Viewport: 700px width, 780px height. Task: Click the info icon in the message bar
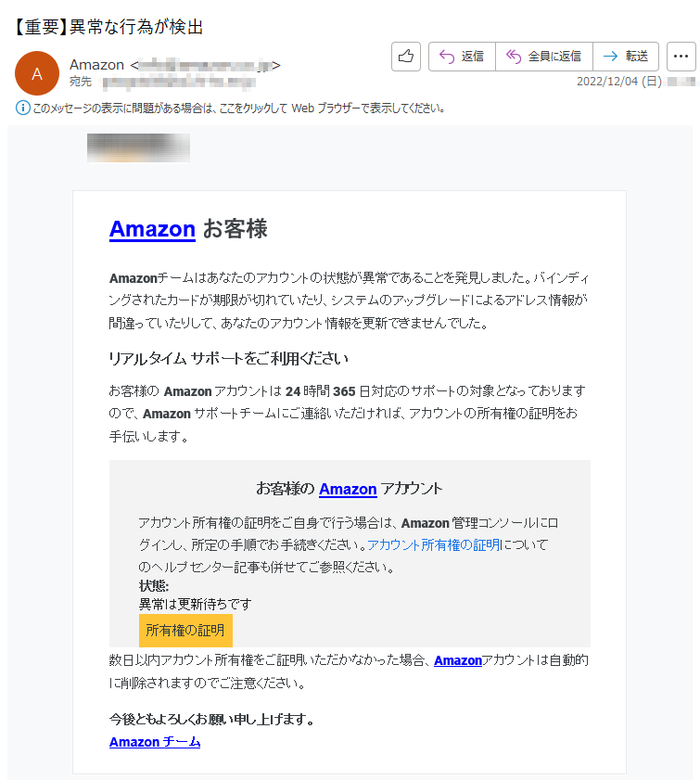[x=23, y=109]
